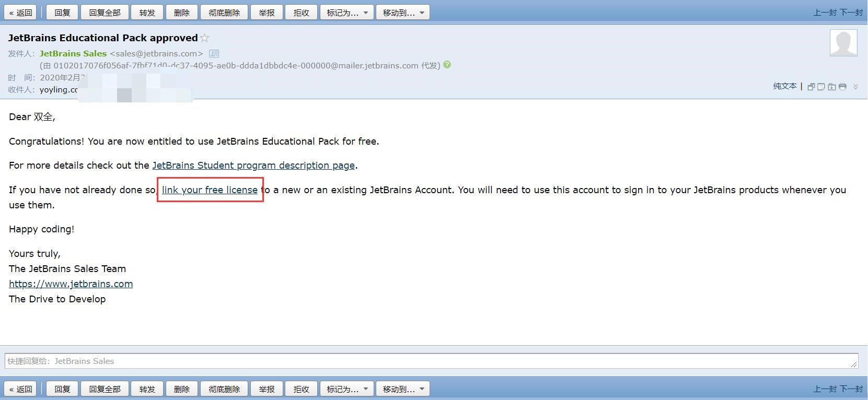Click sender name JetBrains Sales
868x400 pixels.
click(73, 53)
